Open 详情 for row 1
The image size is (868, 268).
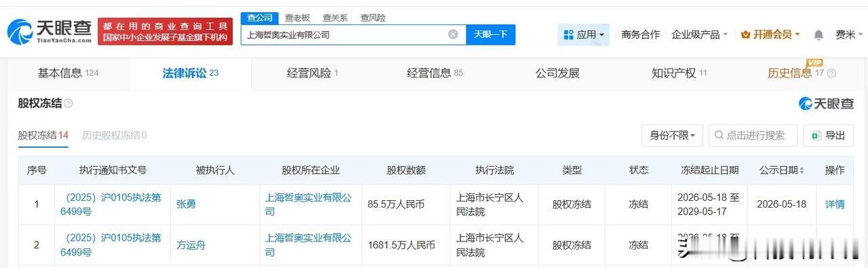(x=835, y=204)
